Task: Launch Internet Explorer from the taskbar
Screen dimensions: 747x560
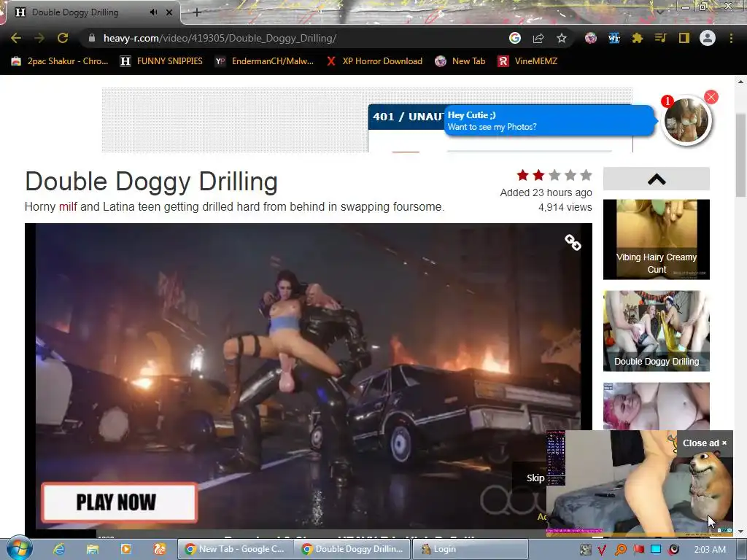Action: pyautogui.click(x=59, y=549)
